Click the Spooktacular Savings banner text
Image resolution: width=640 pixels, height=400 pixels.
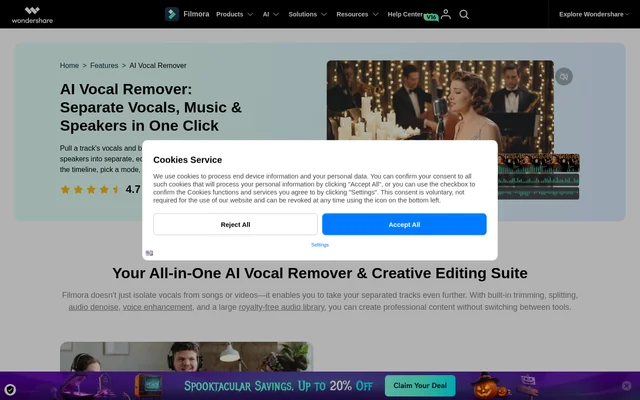tap(278, 386)
